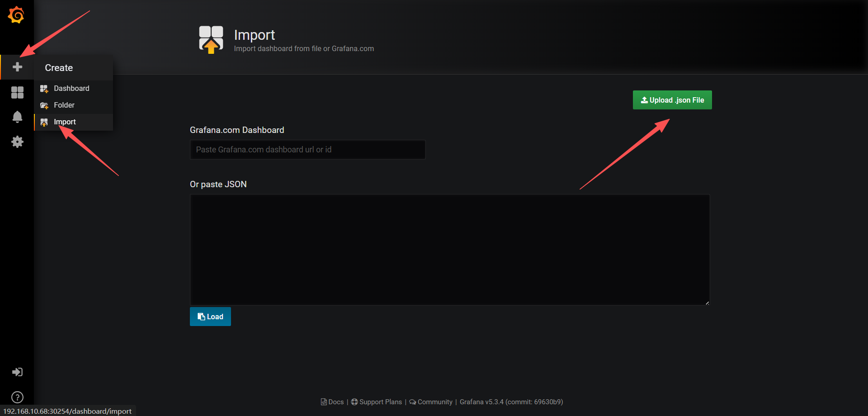Open the Dashboards grid icon in sidebar
Screen dimensions: 868x416
coord(17,92)
